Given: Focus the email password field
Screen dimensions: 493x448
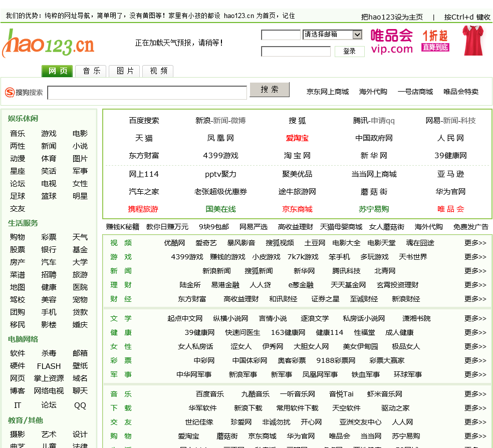Looking at the screenshot, I should pyautogui.click(x=296, y=51).
